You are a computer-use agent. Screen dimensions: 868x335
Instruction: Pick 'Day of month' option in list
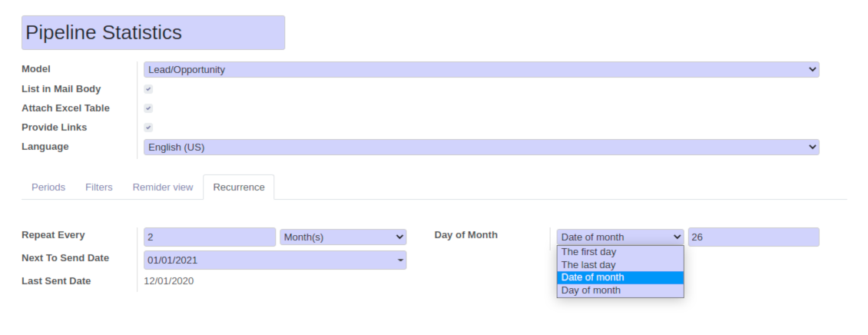pyautogui.click(x=620, y=290)
